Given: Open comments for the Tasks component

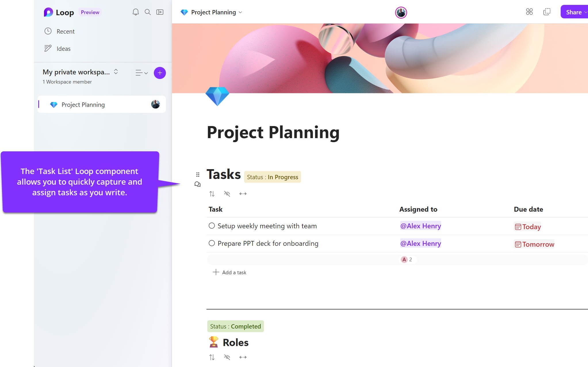Looking at the screenshot, I should tap(198, 184).
